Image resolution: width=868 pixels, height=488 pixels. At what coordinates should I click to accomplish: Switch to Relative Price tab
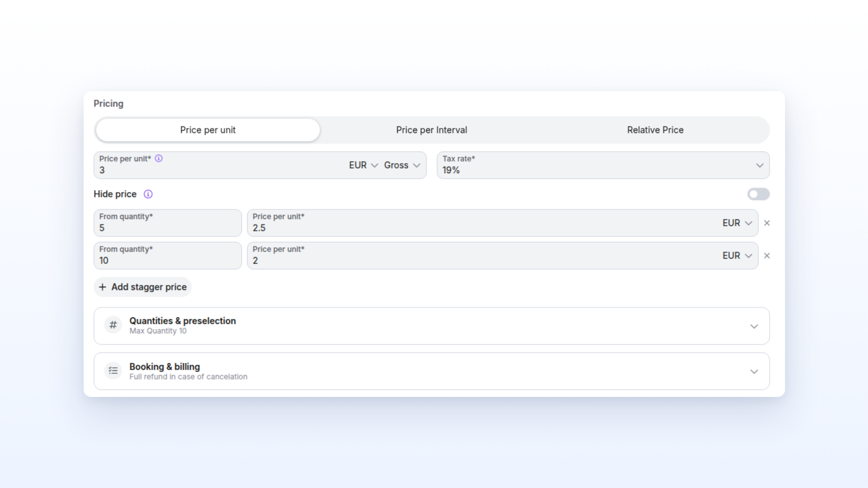click(655, 130)
